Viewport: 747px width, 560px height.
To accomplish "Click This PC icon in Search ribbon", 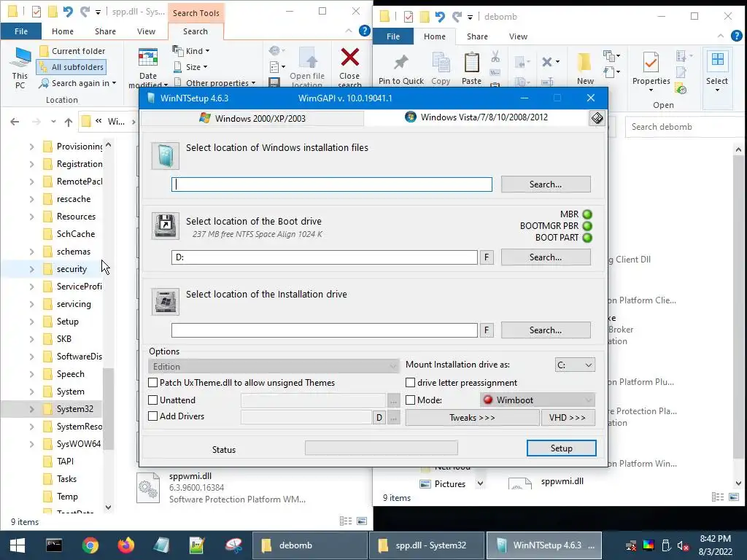I will [20, 68].
